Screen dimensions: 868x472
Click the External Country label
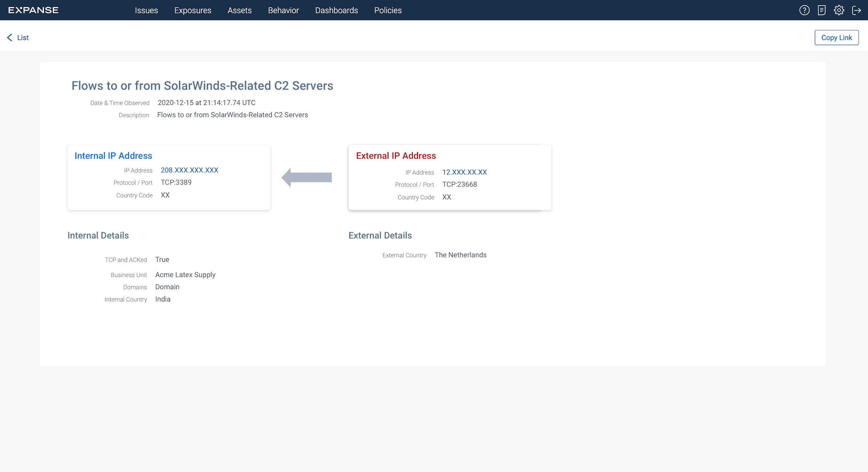404,255
